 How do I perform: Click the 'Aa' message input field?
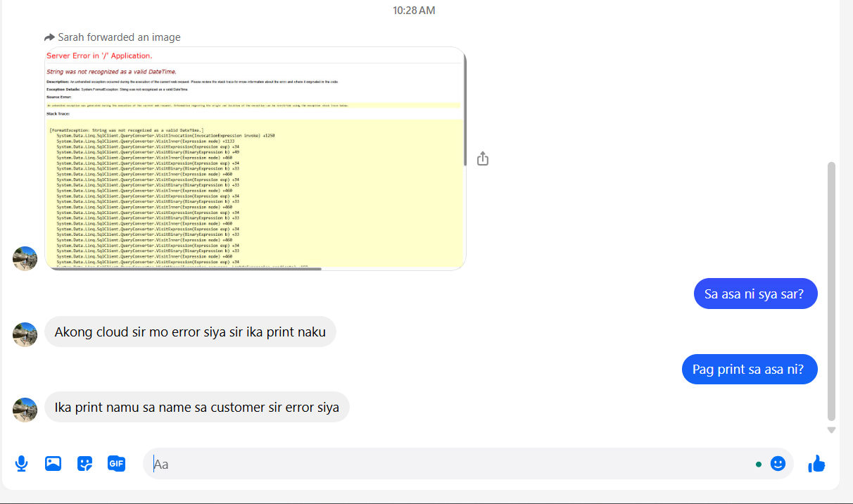(450, 464)
